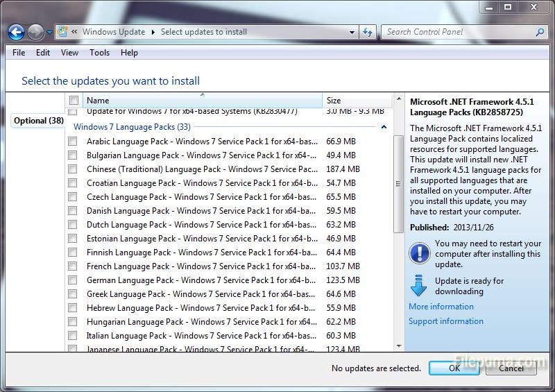The width and height of the screenshot is (555, 392).
Task: Click the list scrollbar up arrow
Action: pos(399,99)
